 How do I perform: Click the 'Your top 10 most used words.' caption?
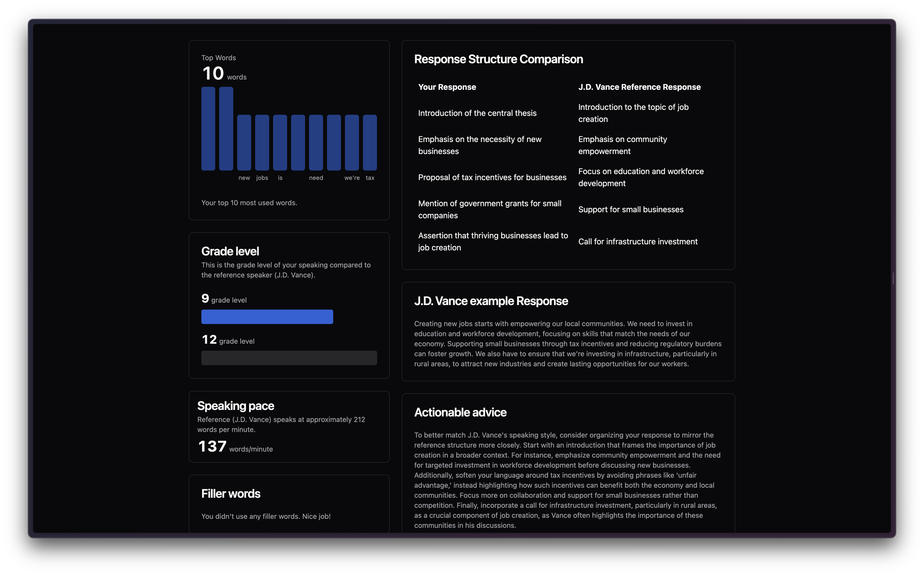click(249, 203)
